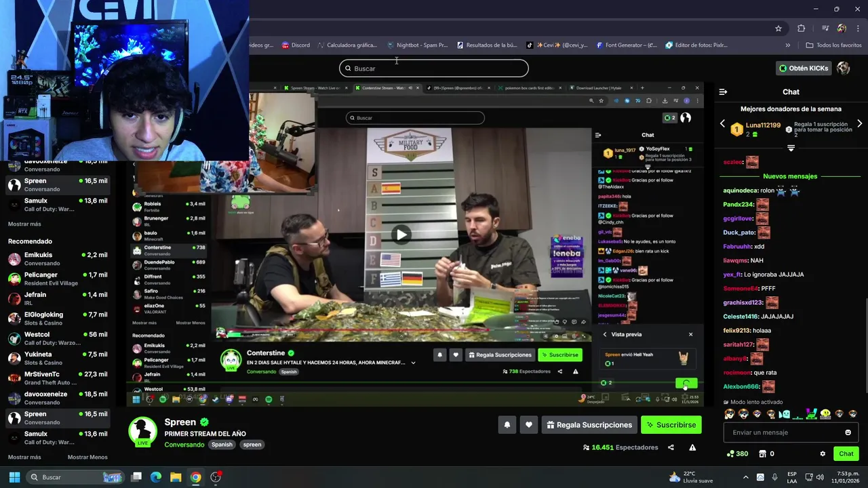Play the embedded Conterstine video
868x488 pixels.
pyautogui.click(x=401, y=235)
